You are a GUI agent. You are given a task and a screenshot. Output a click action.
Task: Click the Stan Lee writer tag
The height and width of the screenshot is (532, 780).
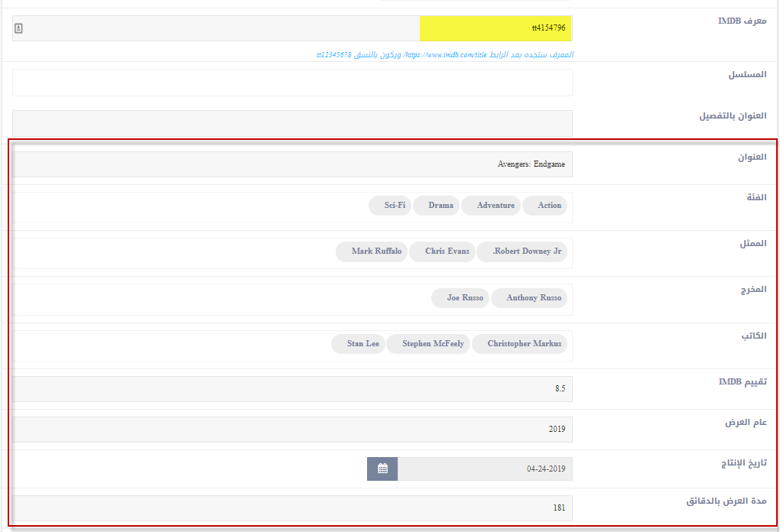click(358, 343)
